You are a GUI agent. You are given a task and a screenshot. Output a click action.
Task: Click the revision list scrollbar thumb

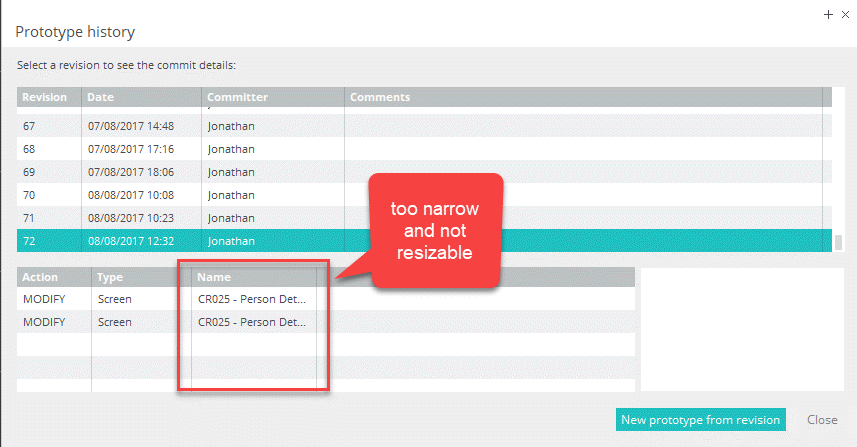click(837, 241)
